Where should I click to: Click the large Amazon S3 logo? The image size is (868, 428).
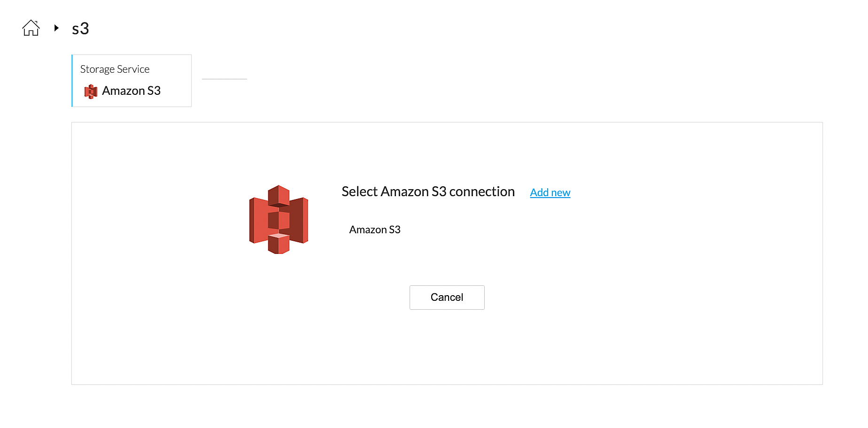click(279, 220)
